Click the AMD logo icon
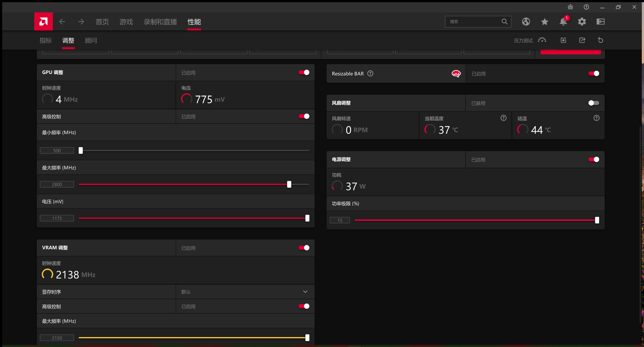The width and height of the screenshot is (644, 347). coord(43,22)
